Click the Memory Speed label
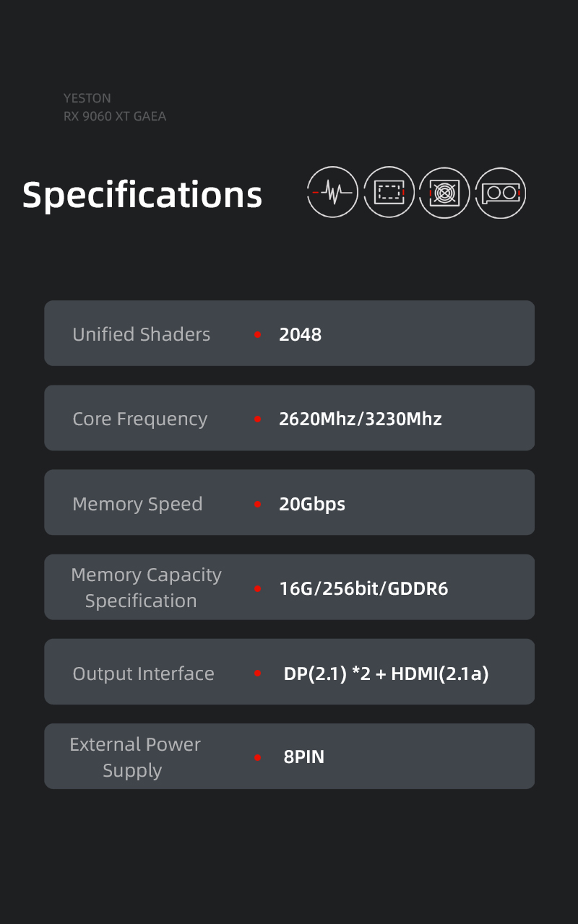Viewport: 578px width, 924px height. [x=137, y=504]
